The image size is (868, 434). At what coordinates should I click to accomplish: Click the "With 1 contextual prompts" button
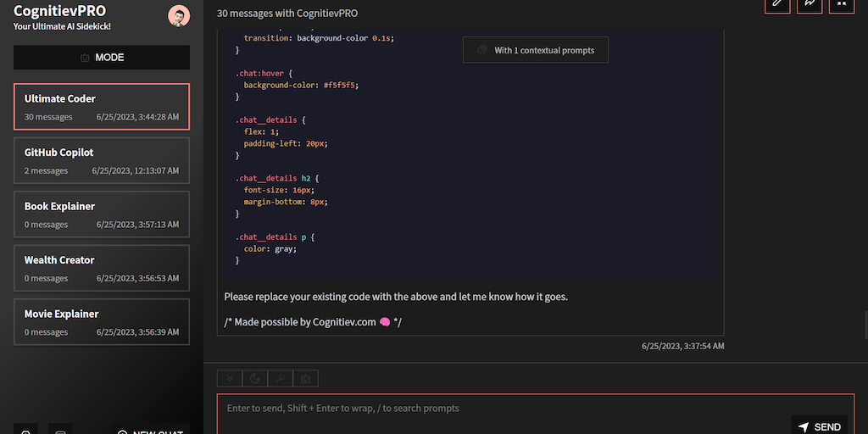(536, 51)
